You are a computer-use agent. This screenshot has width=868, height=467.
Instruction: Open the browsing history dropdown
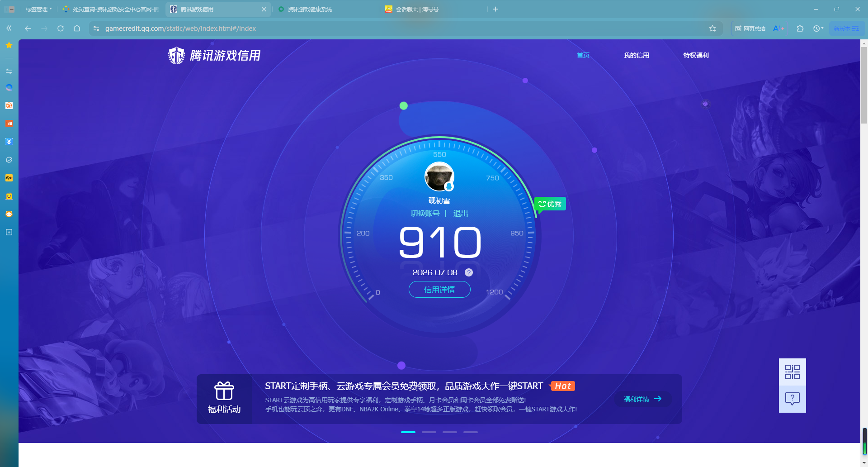tap(818, 29)
